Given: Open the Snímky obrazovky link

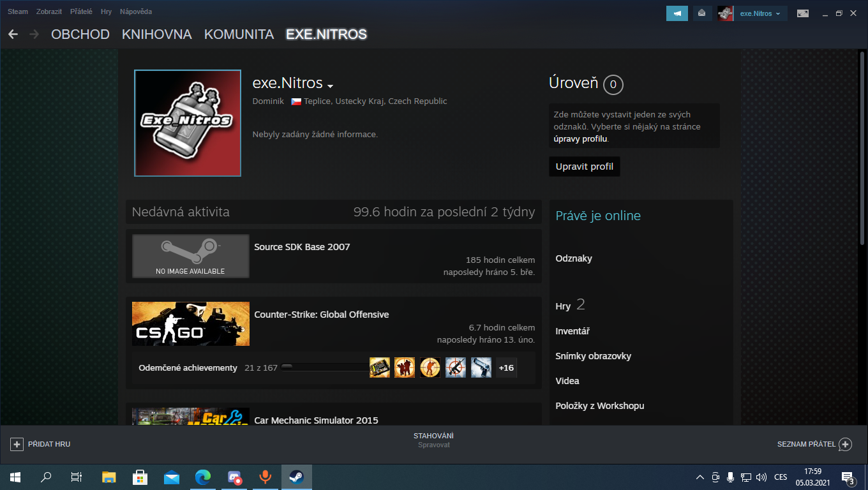Looking at the screenshot, I should 593,356.
